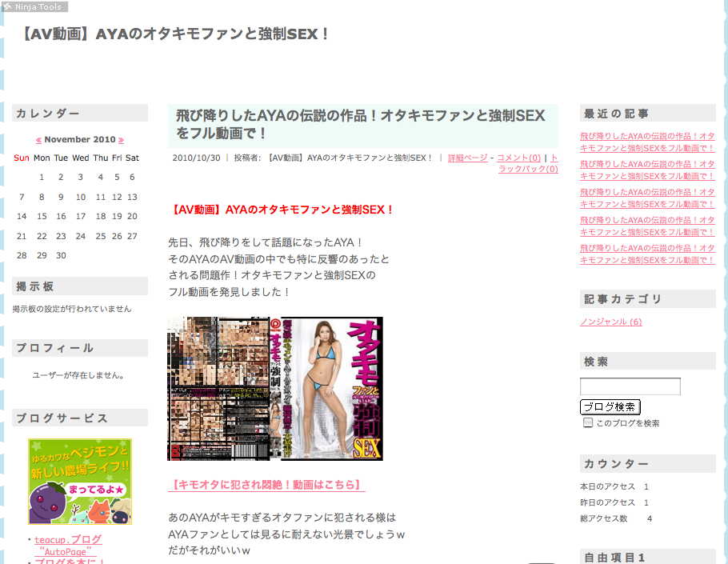Image resolution: width=728 pixels, height=564 pixels.
Task: Click the 最近の記事 section heading
Action: (x=648, y=114)
